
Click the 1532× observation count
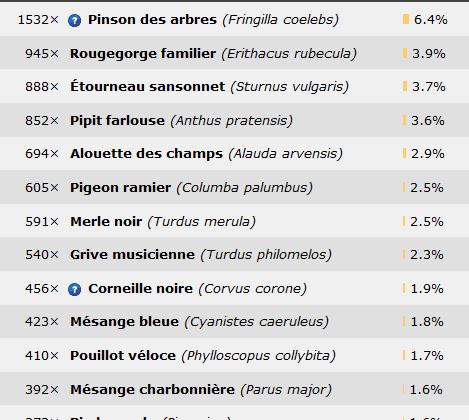tap(38, 20)
